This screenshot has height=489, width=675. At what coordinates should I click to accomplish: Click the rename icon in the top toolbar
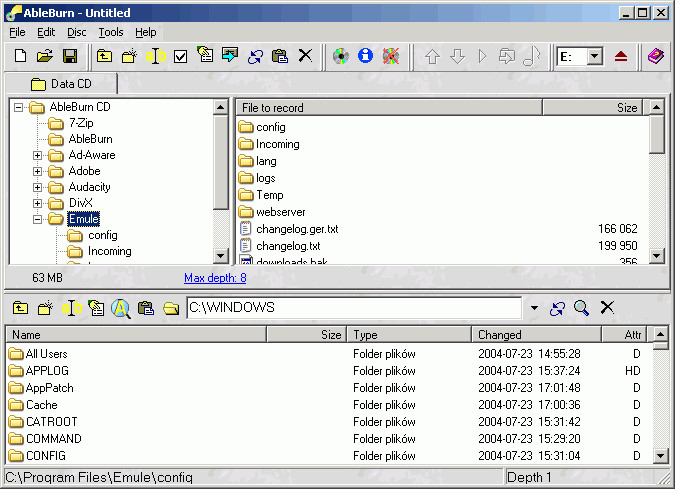(155, 56)
